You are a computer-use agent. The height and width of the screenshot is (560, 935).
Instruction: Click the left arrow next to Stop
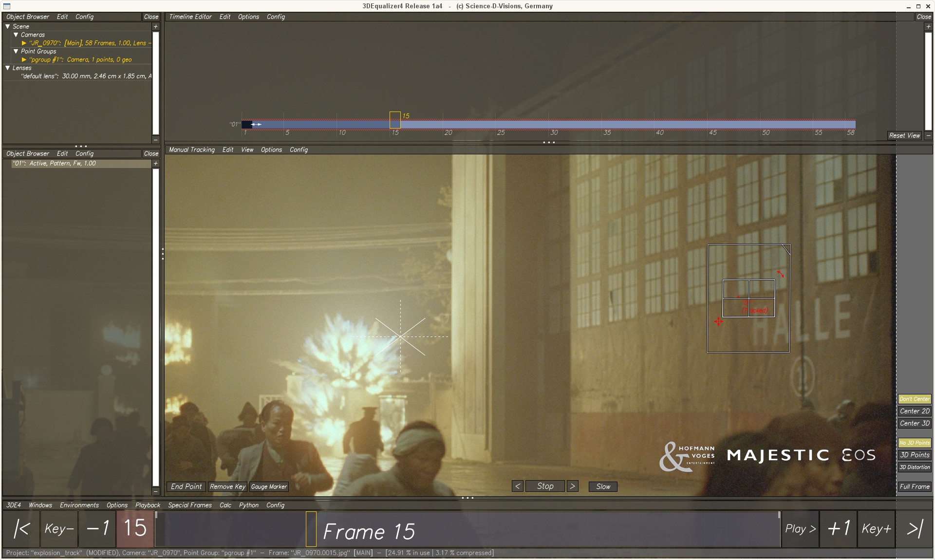click(518, 486)
